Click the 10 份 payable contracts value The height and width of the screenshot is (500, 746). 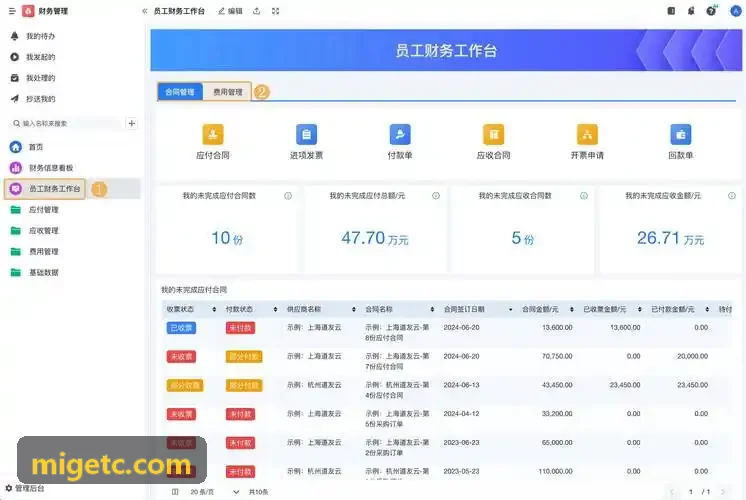click(x=227, y=238)
